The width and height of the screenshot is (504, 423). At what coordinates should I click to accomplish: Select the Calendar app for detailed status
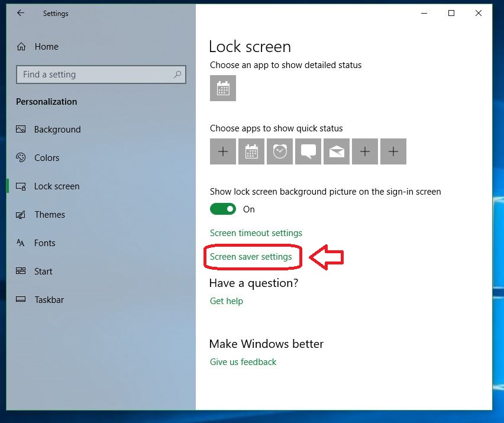tap(222, 88)
